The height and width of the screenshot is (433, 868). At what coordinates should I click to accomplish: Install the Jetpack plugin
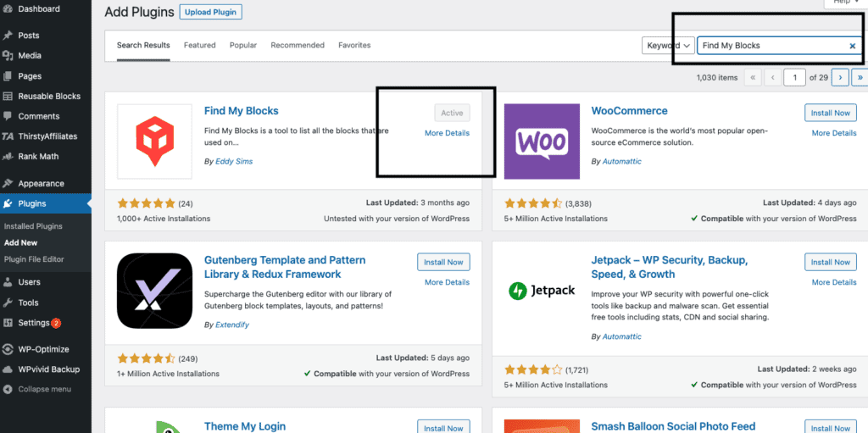coord(831,263)
